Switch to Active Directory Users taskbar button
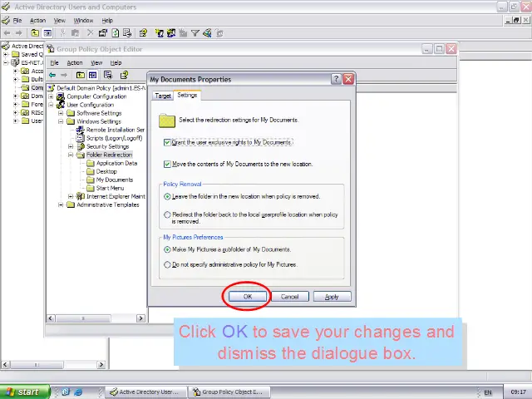 (146, 392)
